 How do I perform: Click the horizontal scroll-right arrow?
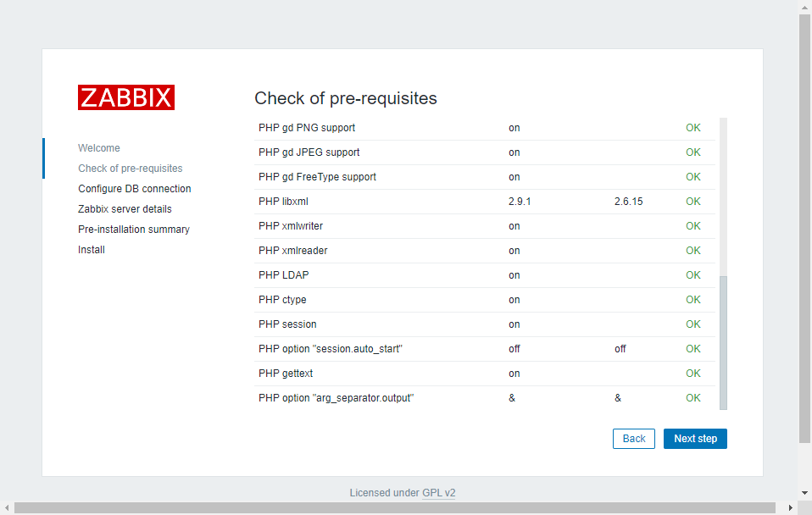pos(791,508)
